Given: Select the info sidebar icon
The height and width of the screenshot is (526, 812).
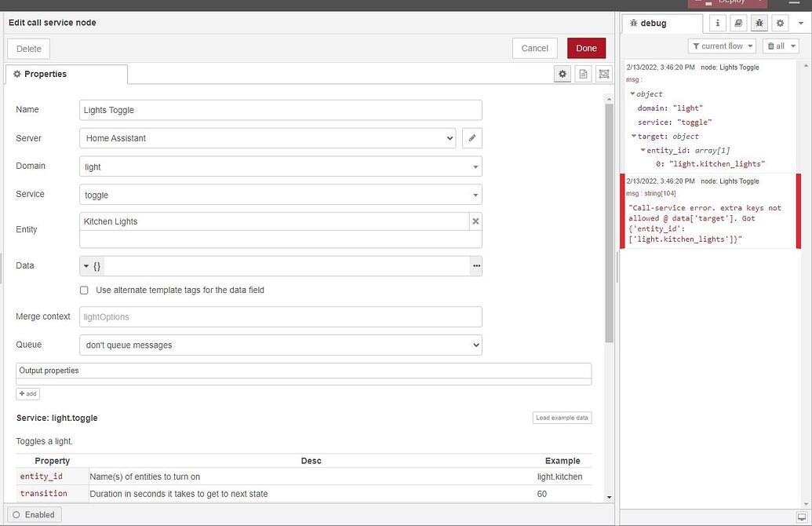Looking at the screenshot, I should (718, 23).
